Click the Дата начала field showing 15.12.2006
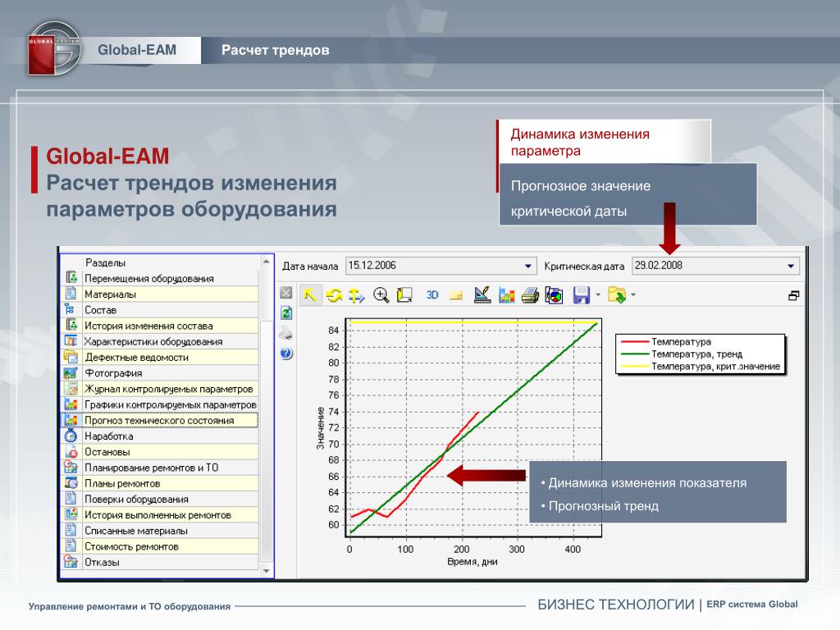The image size is (840, 630). (441, 266)
